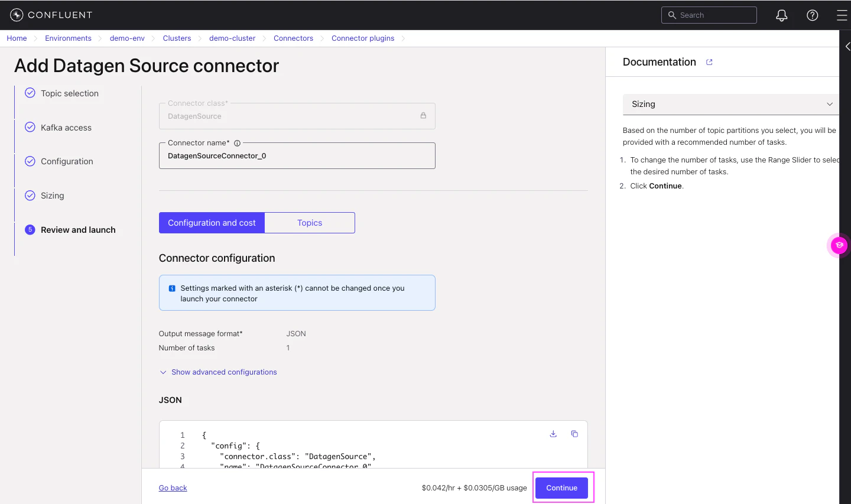Open the demo-cluster breadcrumb link
This screenshot has height=504, width=851.
coord(232,38)
